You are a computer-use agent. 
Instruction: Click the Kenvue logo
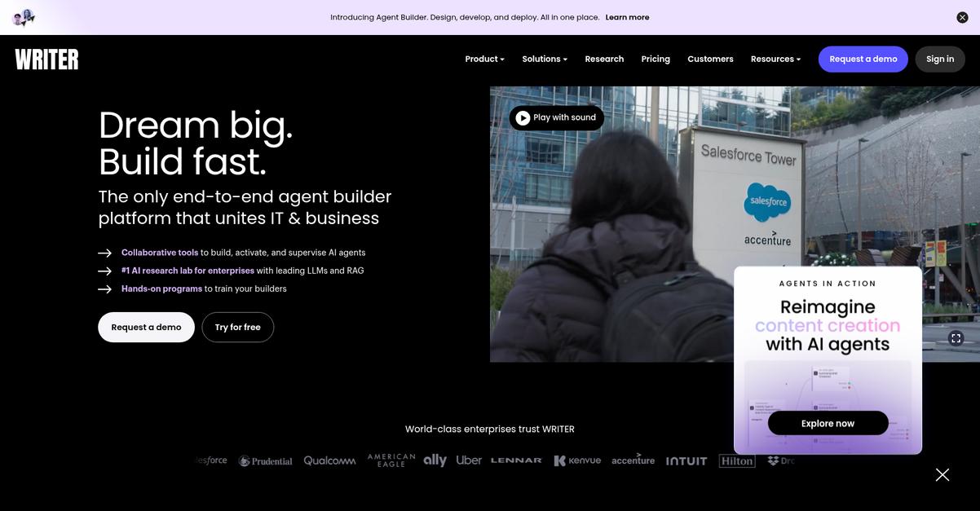pyautogui.click(x=577, y=460)
